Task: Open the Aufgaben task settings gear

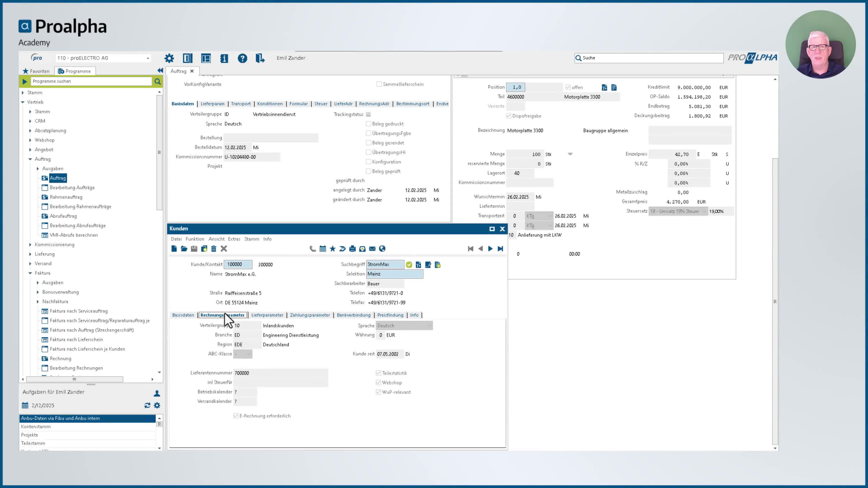Action: 157,406
